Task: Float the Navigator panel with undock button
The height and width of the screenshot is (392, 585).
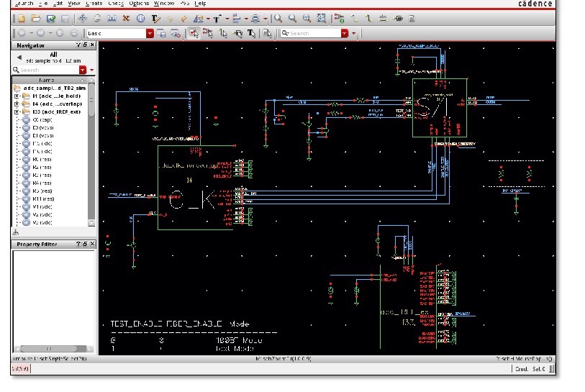Action: 85,45
